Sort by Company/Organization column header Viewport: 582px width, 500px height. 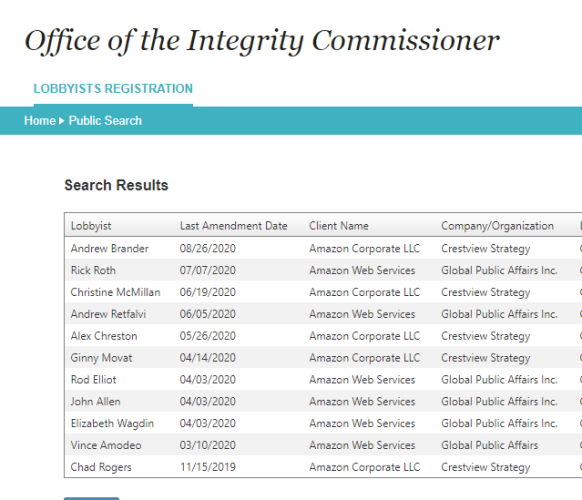click(497, 226)
